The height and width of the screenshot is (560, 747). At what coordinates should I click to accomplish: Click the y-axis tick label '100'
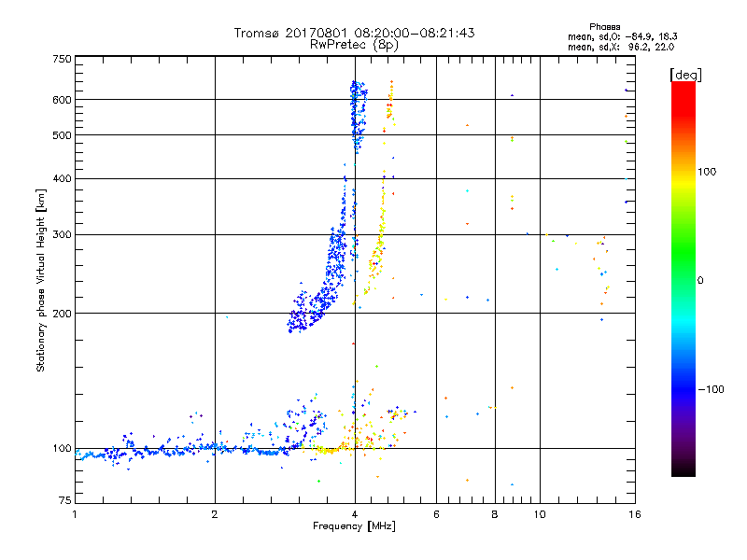click(x=62, y=448)
